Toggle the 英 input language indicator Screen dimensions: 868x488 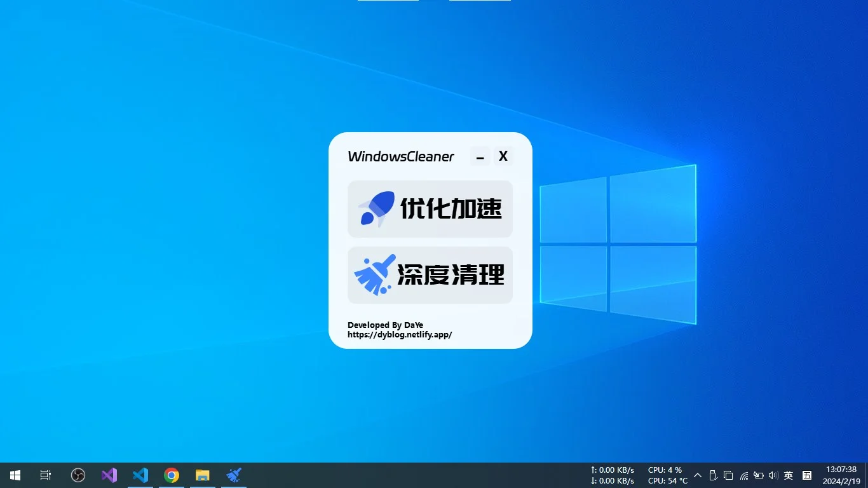coord(789,475)
